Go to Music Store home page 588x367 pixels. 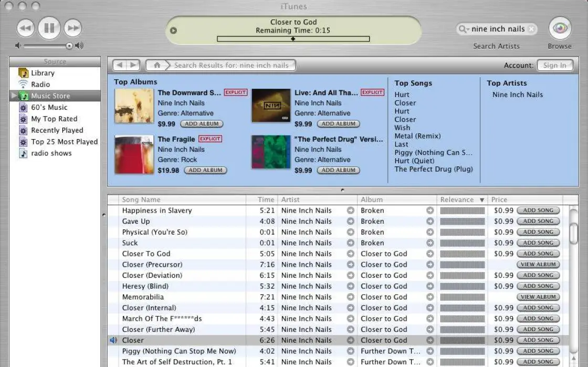coord(157,65)
